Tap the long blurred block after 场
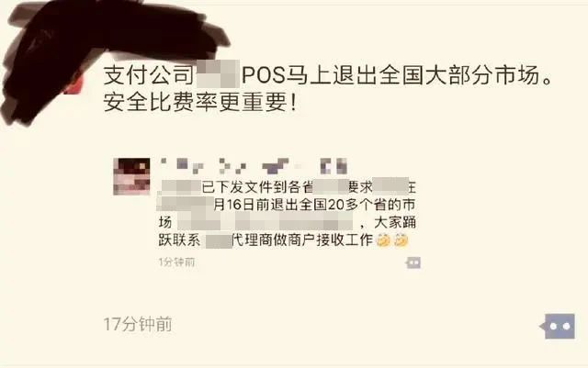 pos(266,221)
